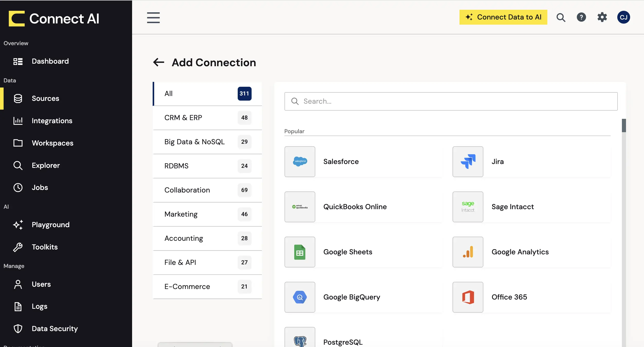Image resolution: width=644 pixels, height=347 pixels.
Task: Open Data Security in the sidebar
Action: click(x=66, y=329)
